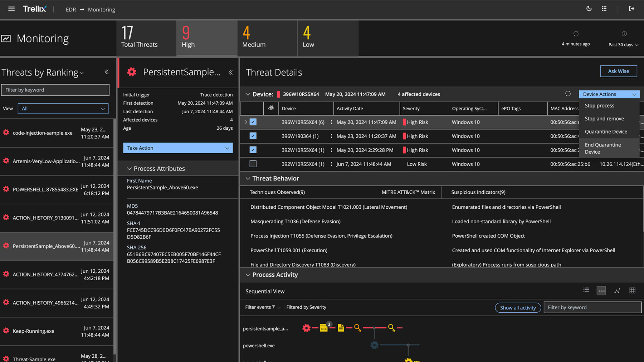This screenshot has width=644, height=362.
Task: Switch process activity to list view
Action: (x=586, y=290)
